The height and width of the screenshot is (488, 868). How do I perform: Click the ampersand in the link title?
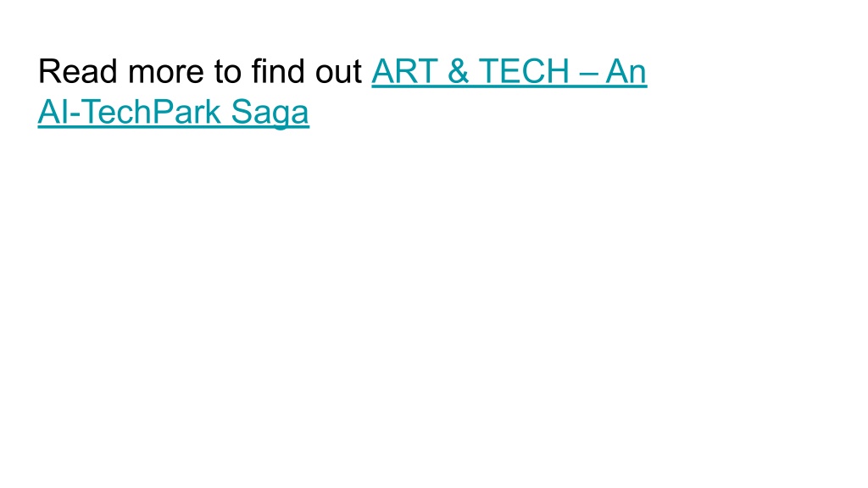click(x=459, y=71)
